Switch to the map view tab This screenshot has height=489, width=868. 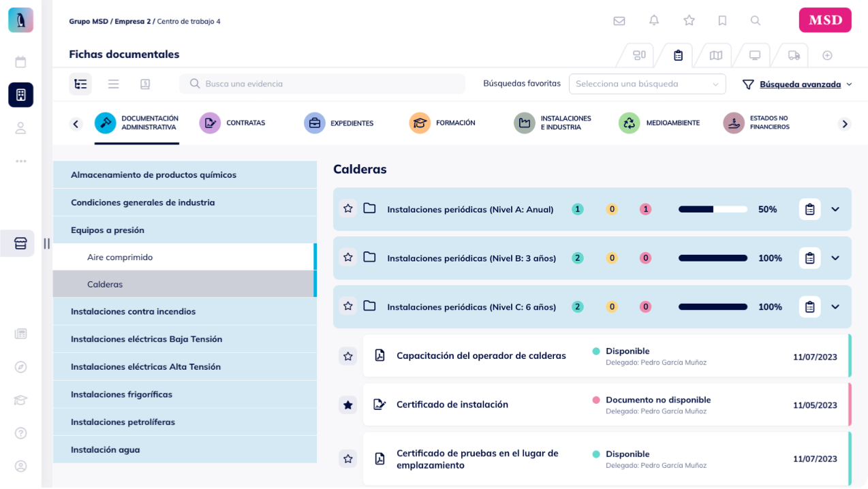[x=715, y=55]
